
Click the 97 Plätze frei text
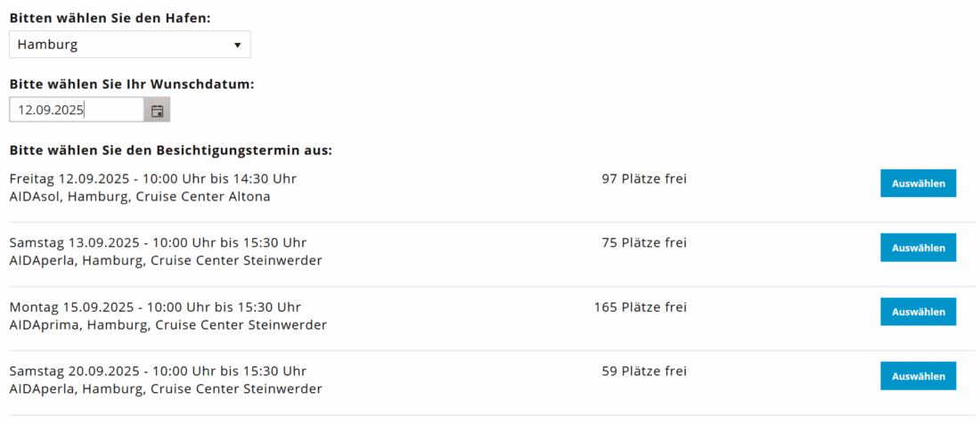pos(644,179)
